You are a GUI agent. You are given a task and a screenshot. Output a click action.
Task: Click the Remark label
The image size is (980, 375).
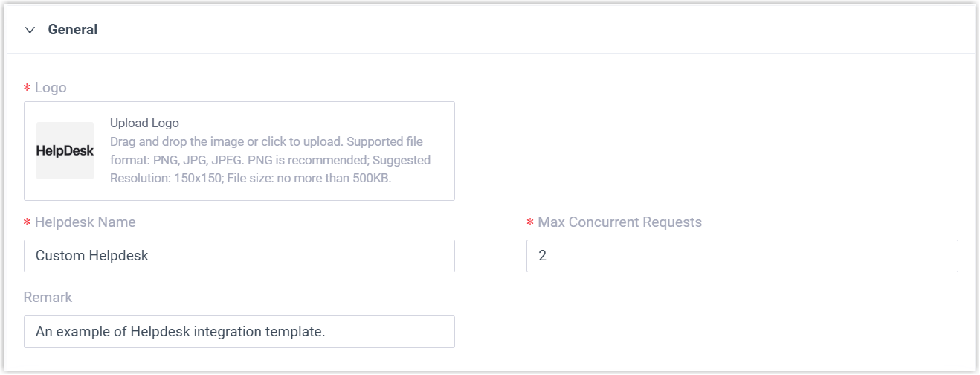pos(48,298)
